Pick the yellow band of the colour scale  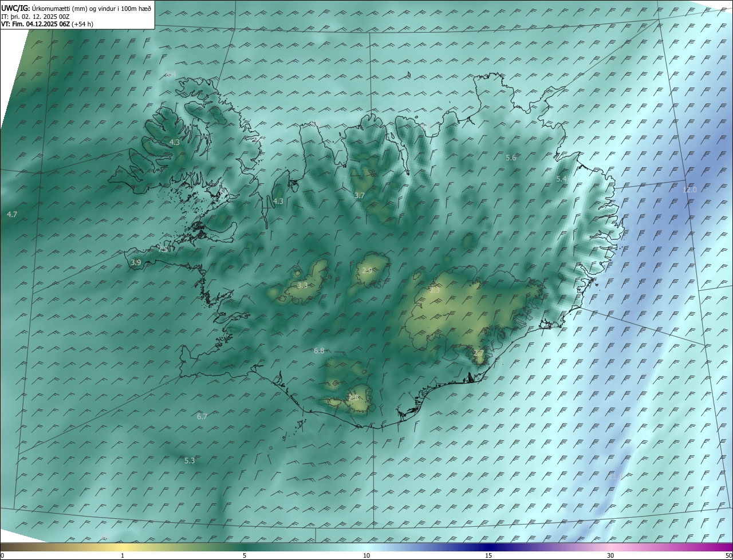pyautogui.click(x=123, y=547)
